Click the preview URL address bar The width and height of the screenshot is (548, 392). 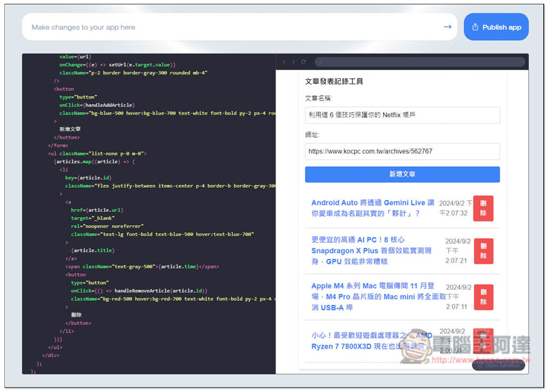420,62
